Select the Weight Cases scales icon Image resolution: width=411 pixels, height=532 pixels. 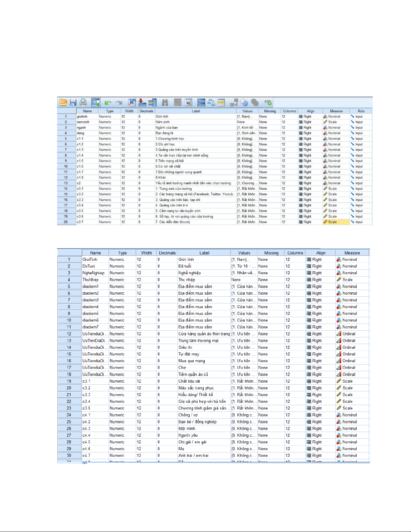(x=211, y=102)
